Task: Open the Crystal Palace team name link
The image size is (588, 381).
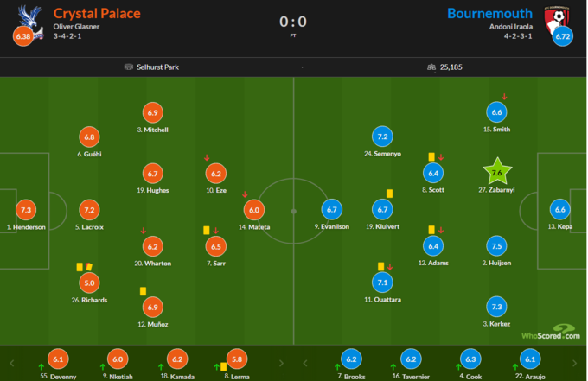Action: click(x=97, y=13)
